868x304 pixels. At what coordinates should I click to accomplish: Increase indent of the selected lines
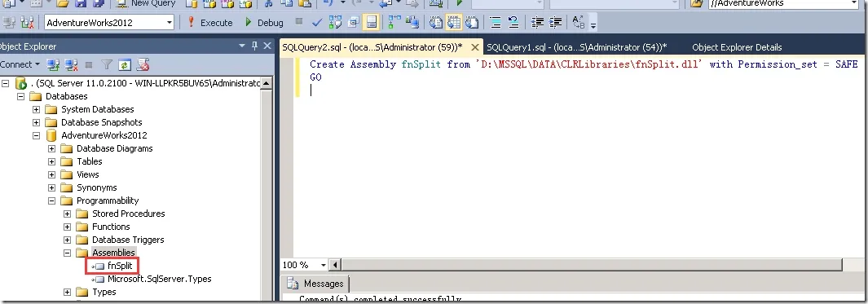pos(555,23)
